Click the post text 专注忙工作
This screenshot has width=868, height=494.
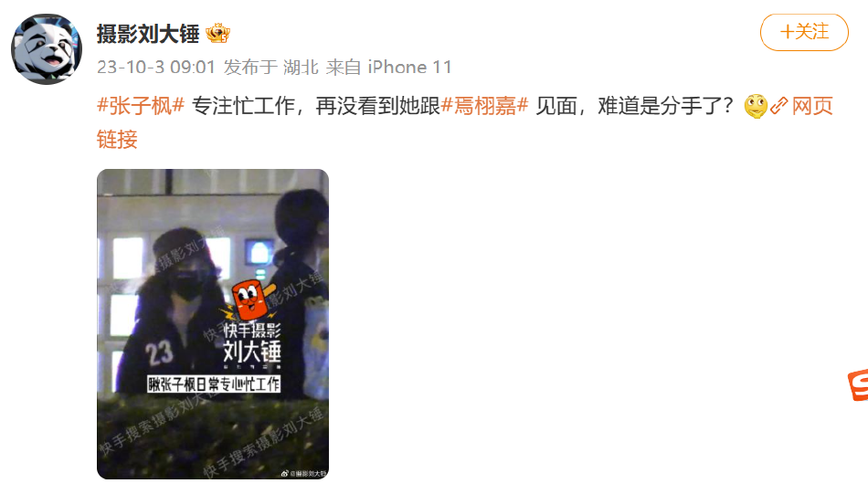click(x=243, y=106)
